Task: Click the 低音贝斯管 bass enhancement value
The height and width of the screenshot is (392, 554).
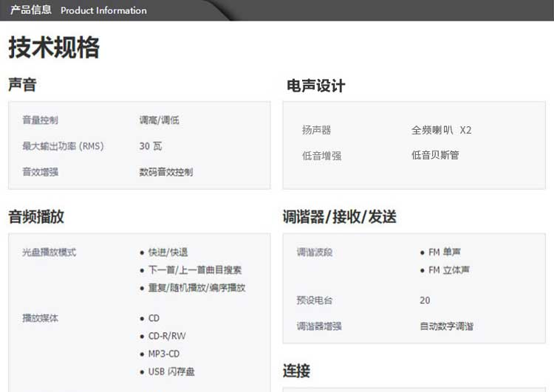Action: tap(435, 156)
